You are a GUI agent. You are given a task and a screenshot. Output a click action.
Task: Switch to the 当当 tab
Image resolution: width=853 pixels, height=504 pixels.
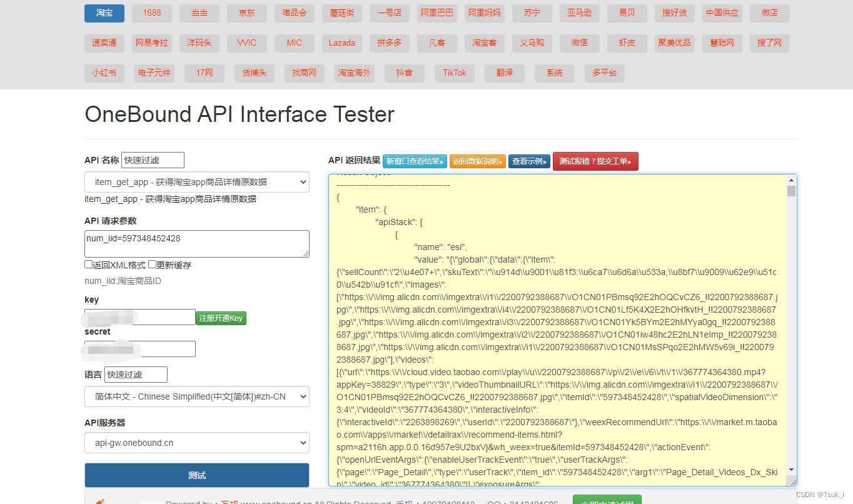point(199,13)
